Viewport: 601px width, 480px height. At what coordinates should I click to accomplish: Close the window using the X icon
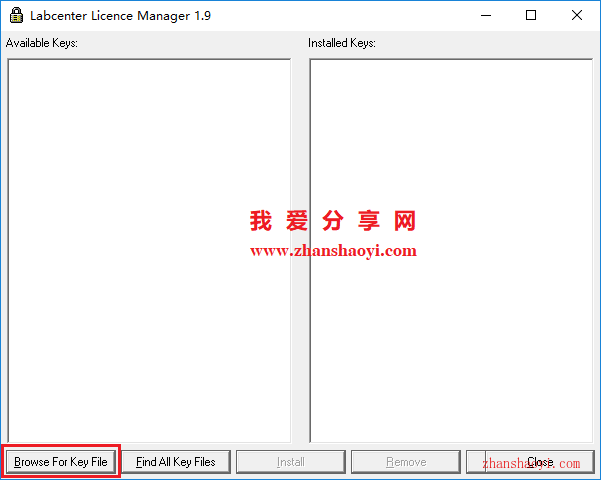tap(576, 15)
